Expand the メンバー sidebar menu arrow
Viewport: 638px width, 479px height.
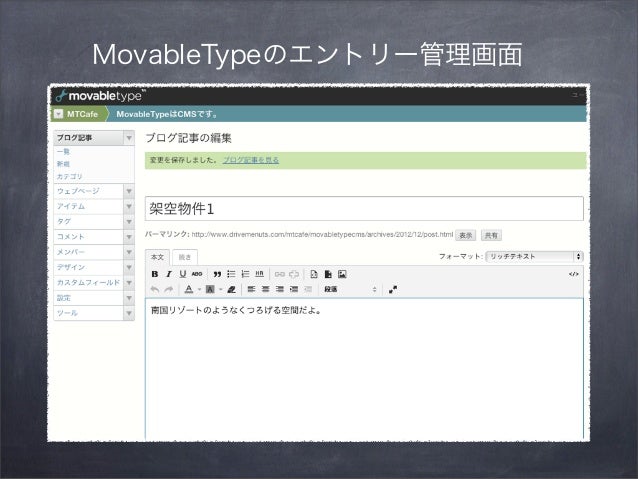tap(129, 252)
